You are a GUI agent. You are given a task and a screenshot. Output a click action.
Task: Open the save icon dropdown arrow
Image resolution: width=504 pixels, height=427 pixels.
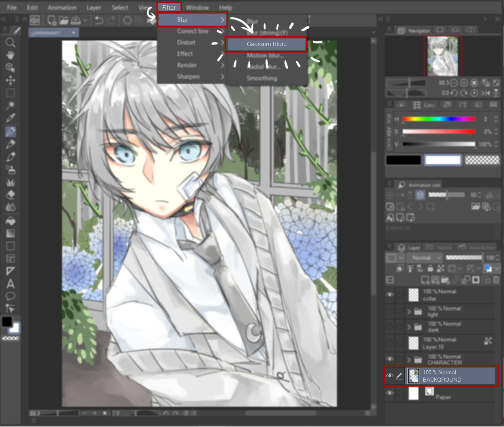(x=85, y=20)
